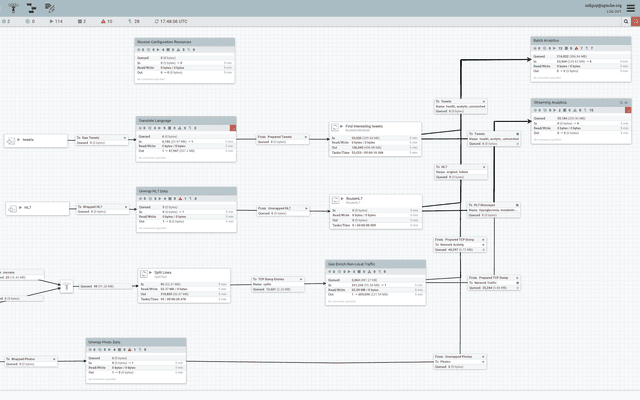This screenshot has height=400, width=640.
Task: Click the HL7 input port icon
Action: tap(12, 209)
